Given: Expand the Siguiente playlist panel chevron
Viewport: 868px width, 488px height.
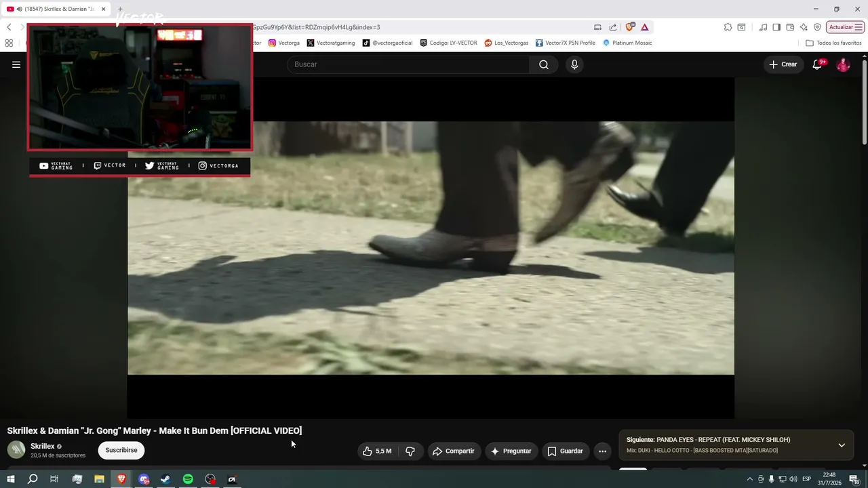Looking at the screenshot, I should pos(842,445).
